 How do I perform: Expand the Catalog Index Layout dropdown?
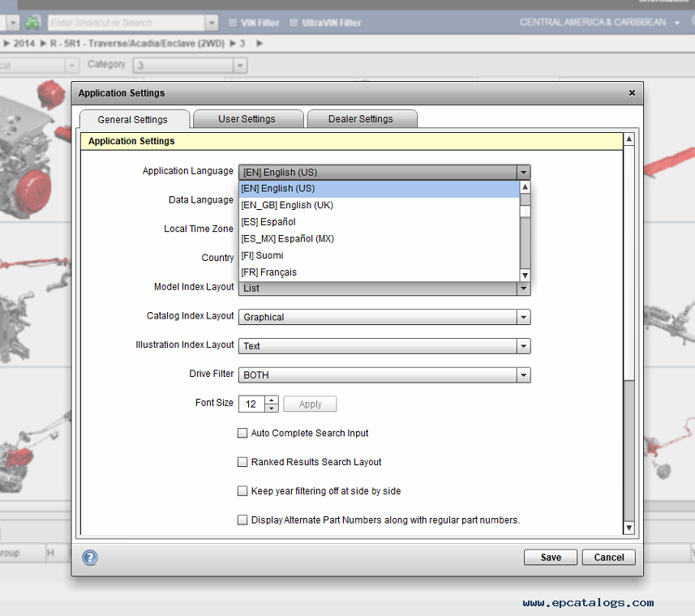tap(524, 317)
